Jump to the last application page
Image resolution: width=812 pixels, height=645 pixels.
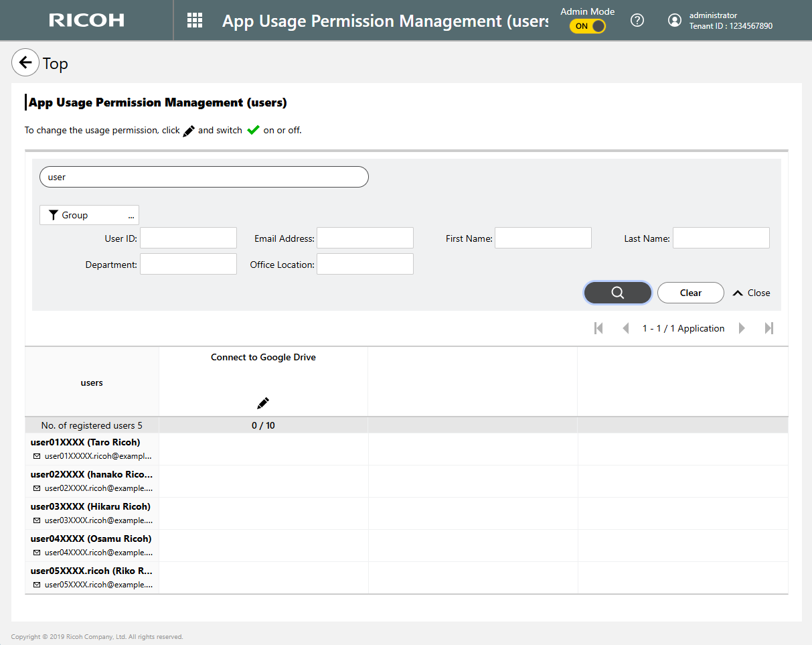pyautogui.click(x=769, y=328)
